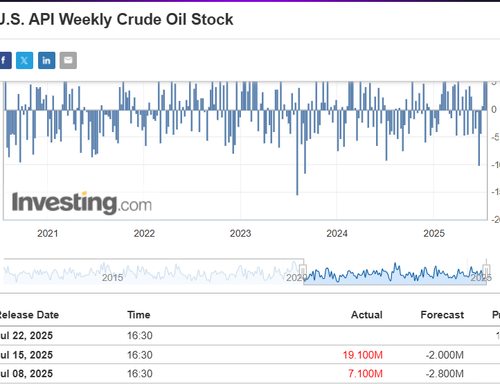Click the highlighted range area in the navigator
Image resolution: width=500 pixels, height=384 pixels.
(395, 272)
